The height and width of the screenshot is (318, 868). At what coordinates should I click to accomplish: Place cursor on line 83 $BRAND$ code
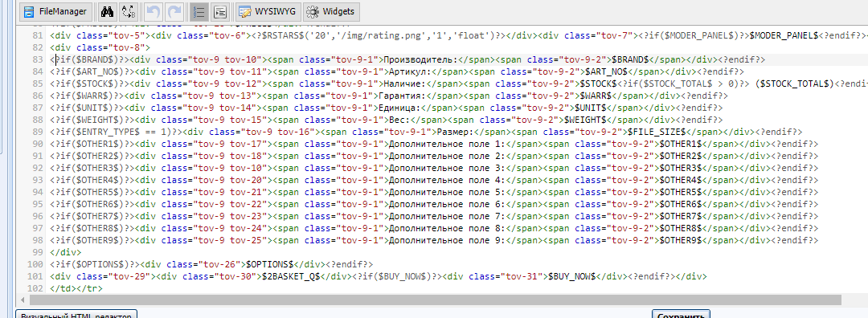[x=630, y=59]
